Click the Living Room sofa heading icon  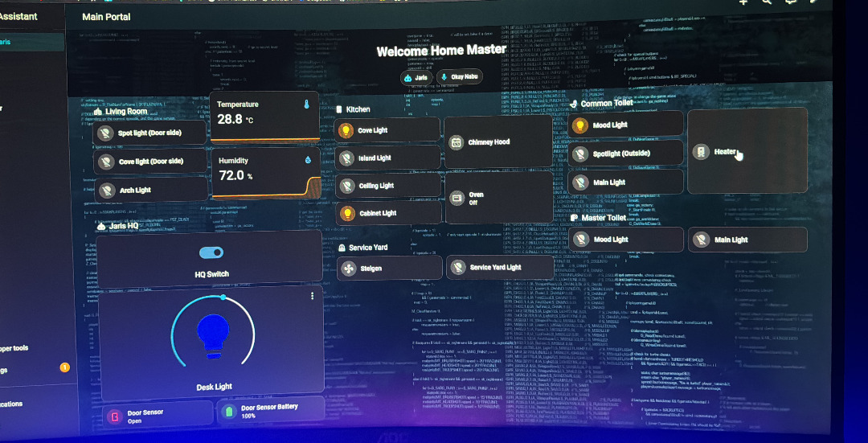(98, 112)
